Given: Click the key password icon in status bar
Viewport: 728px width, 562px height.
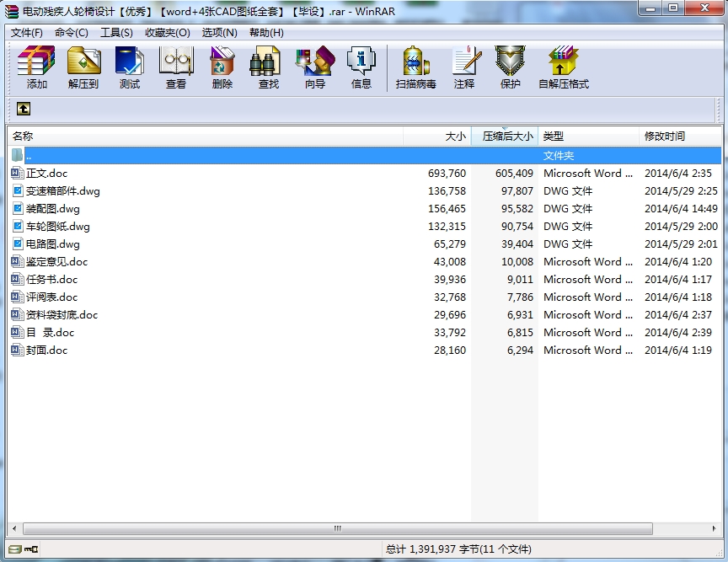Looking at the screenshot, I should pos(31,549).
